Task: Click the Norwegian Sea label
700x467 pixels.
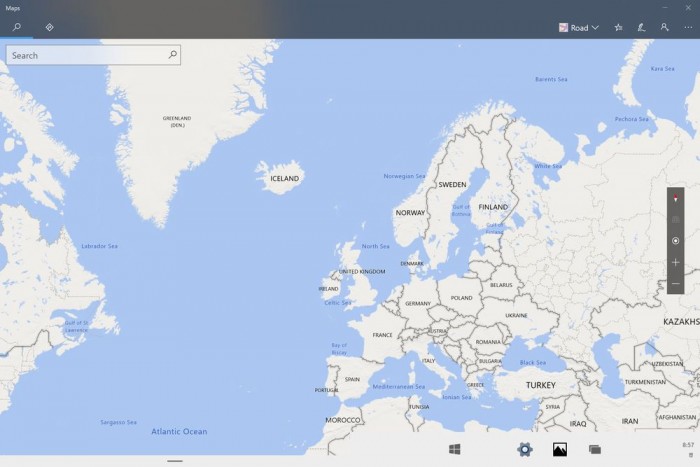Action: tap(404, 176)
